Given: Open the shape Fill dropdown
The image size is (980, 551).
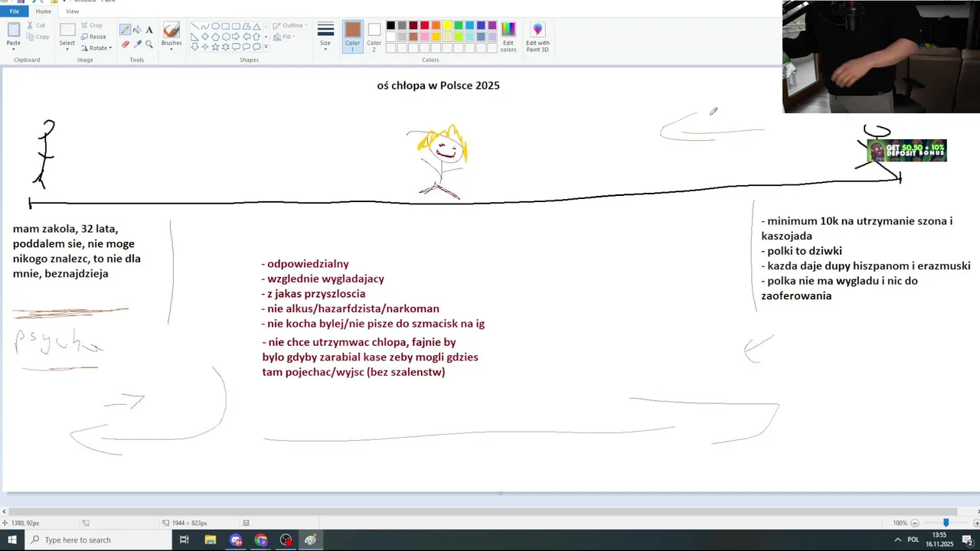Looking at the screenshot, I should pos(286,37).
